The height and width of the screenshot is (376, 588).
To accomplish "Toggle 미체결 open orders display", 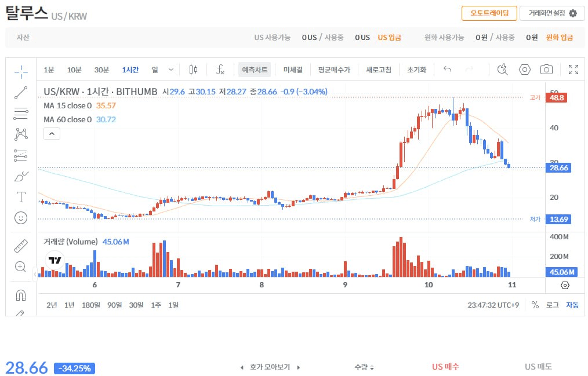I will coord(293,70).
